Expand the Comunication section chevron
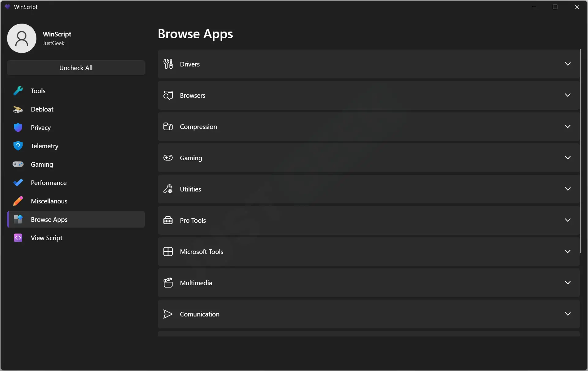588x371 pixels. (568, 314)
